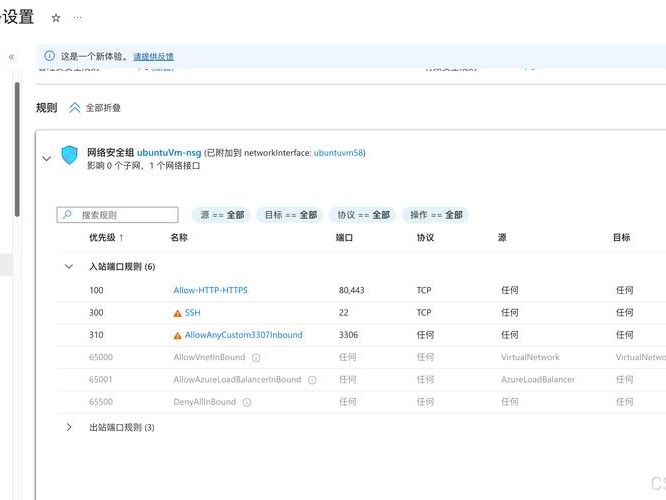666x500 pixels.
Task: Click the VirtualNetwork source cell
Action: click(x=530, y=357)
